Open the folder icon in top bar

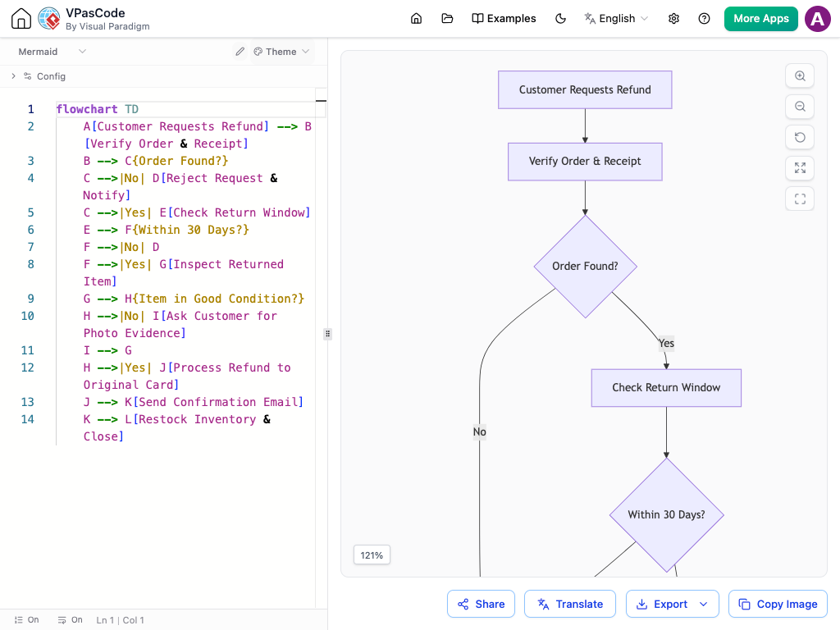click(447, 19)
